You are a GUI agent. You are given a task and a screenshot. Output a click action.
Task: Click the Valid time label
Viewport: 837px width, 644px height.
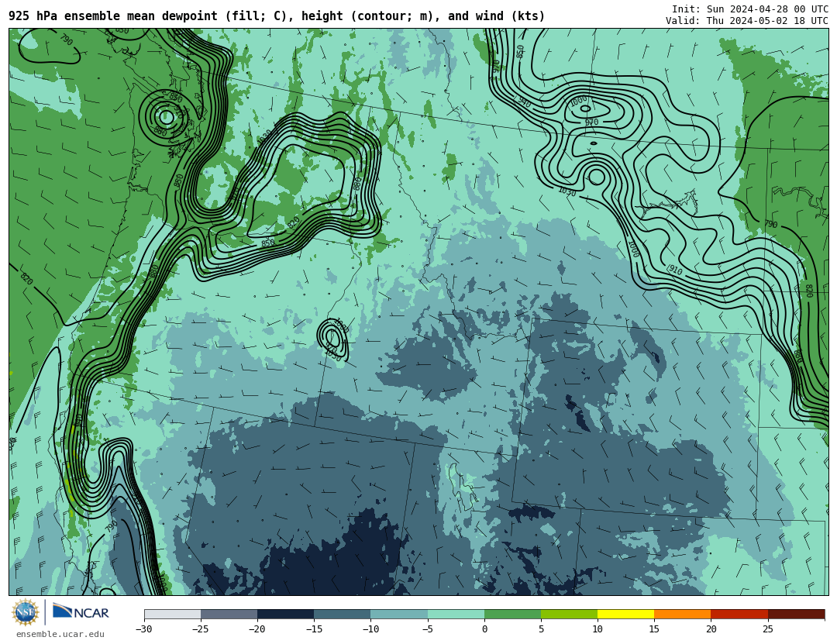747,21
